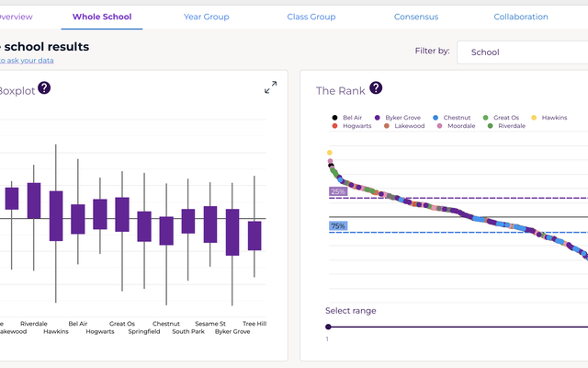588x368 pixels.
Task: Click the 25% percentile label on rank chart
Action: pyautogui.click(x=338, y=191)
